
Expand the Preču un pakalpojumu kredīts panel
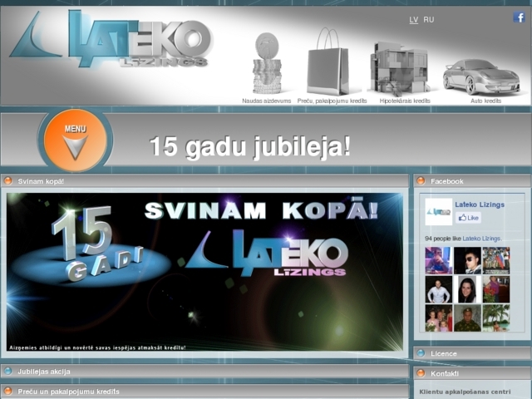coord(205,392)
